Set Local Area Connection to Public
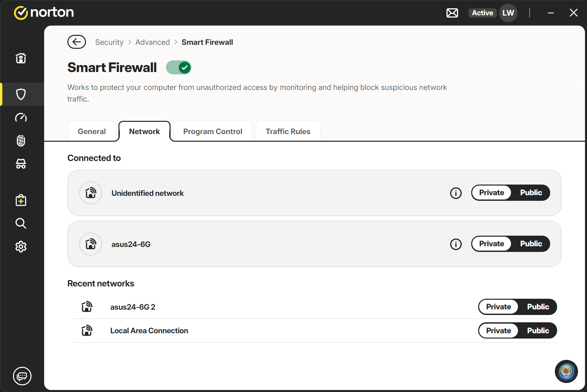 (538, 331)
